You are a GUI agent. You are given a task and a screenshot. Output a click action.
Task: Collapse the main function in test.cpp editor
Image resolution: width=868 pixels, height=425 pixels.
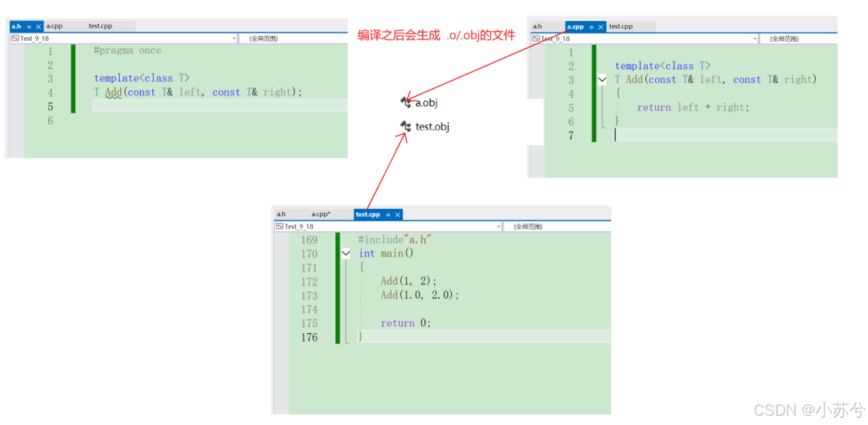[346, 254]
